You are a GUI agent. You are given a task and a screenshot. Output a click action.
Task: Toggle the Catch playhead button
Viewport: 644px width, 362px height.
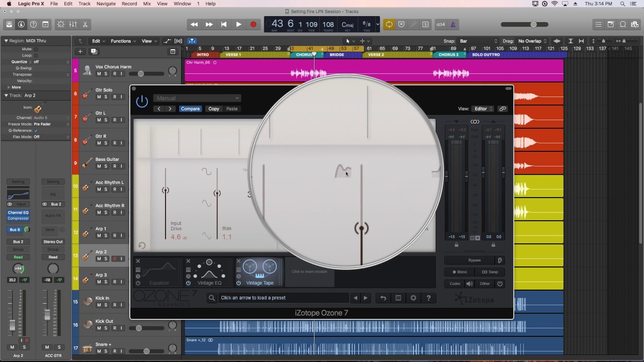coord(192,41)
